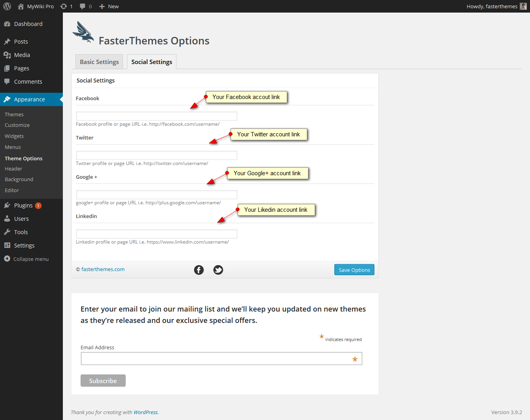
Task: Open Menus submenu item
Action: click(13, 147)
